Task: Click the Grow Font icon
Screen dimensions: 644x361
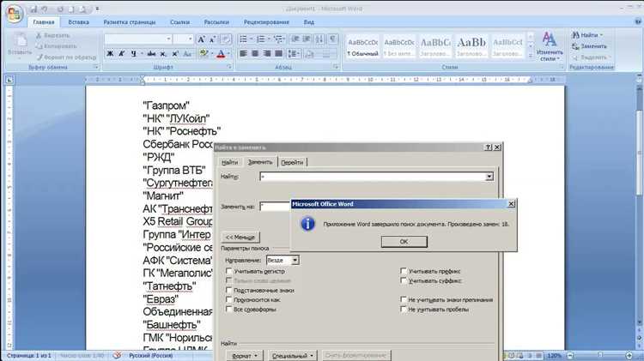Action: (201, 39)
